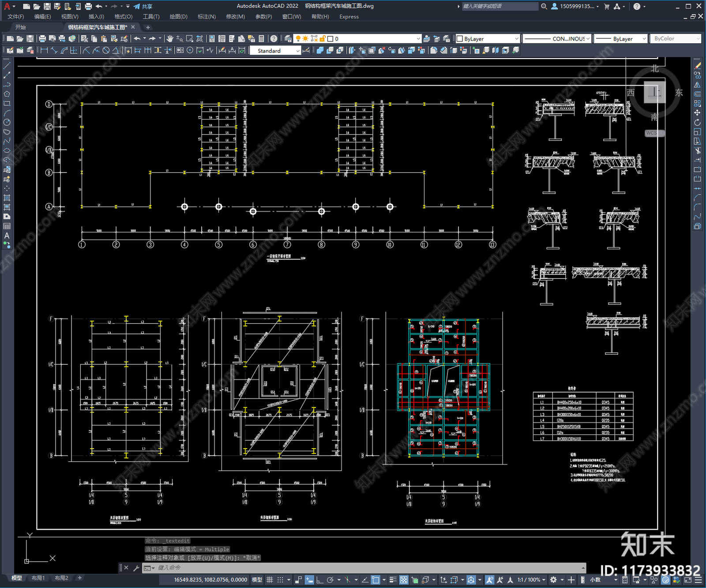Click the command line input field
This screenshot has height=588, width=706.
[x=370, y=568]
